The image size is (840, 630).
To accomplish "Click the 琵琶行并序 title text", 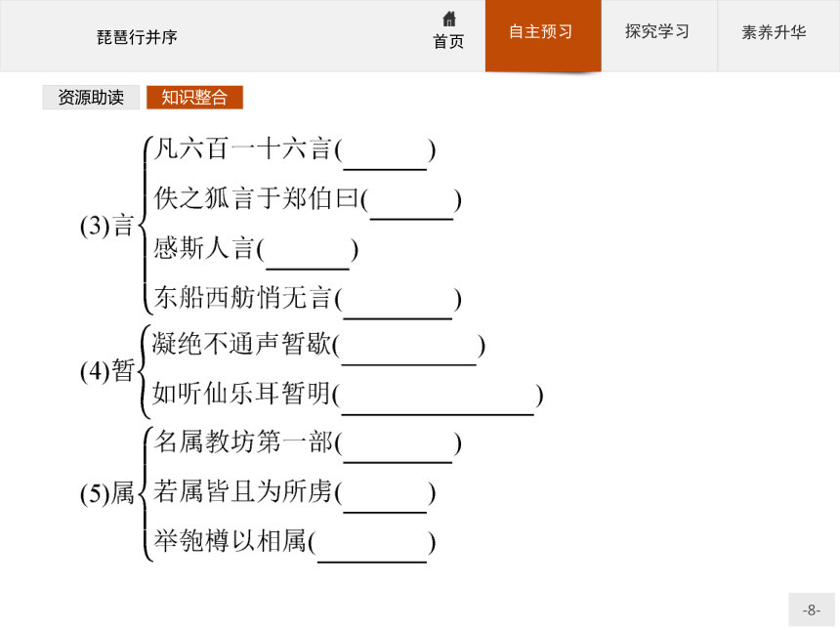I will coord(137,37).
